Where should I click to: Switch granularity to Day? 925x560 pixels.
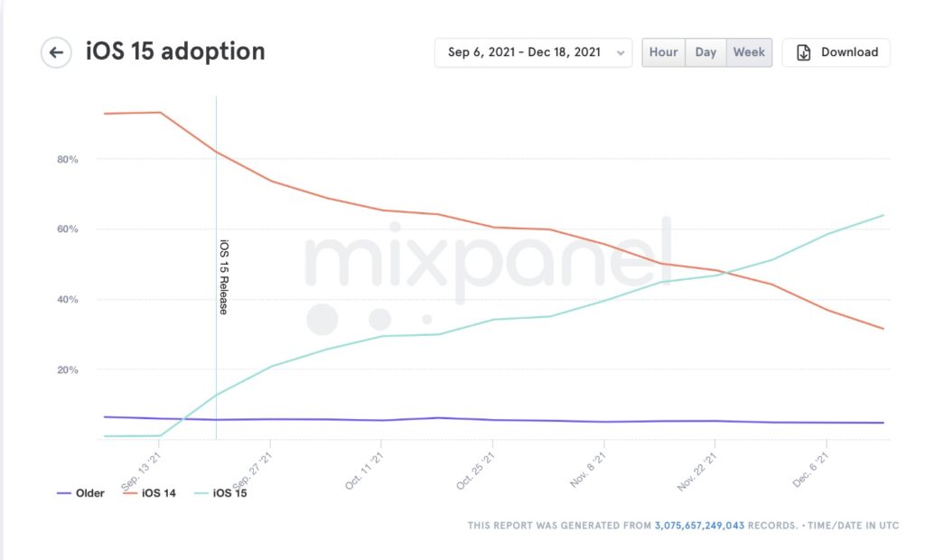pos(705,52)
